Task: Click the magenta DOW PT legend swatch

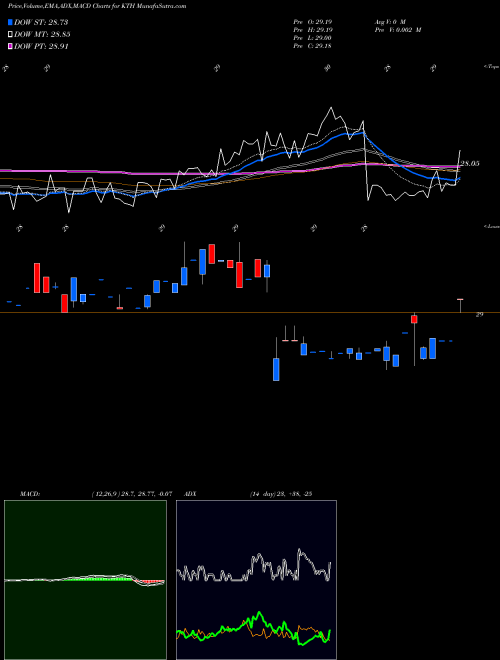Action: (11, 46)
